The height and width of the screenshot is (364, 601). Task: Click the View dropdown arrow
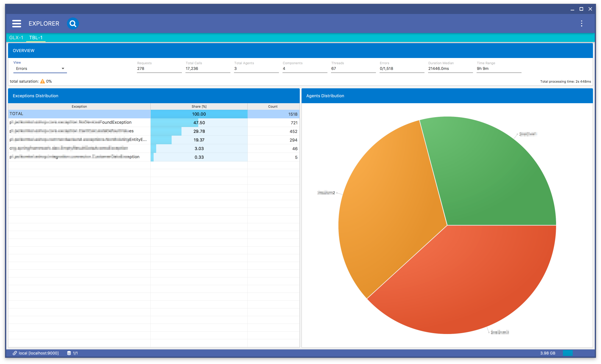tap(63, 68)
